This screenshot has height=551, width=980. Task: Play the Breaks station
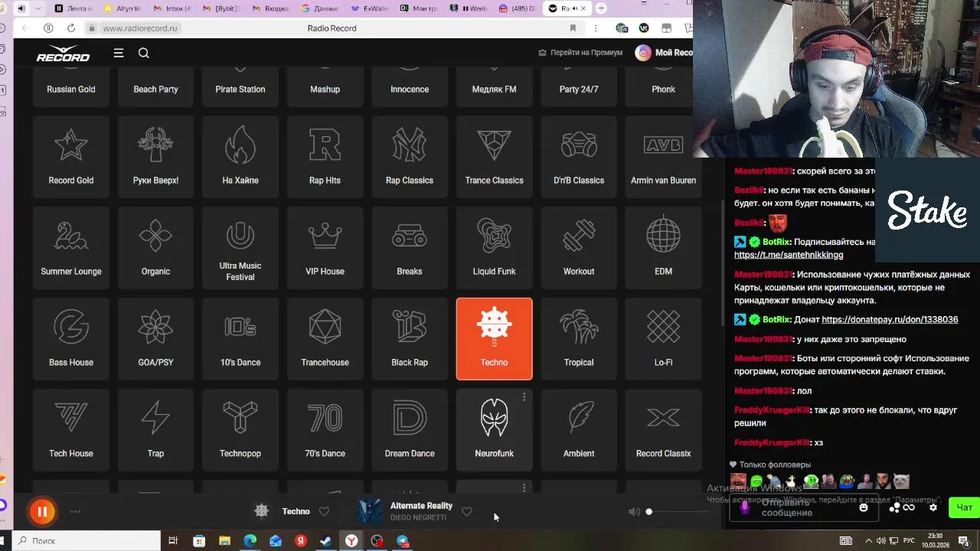pos(410,247)
